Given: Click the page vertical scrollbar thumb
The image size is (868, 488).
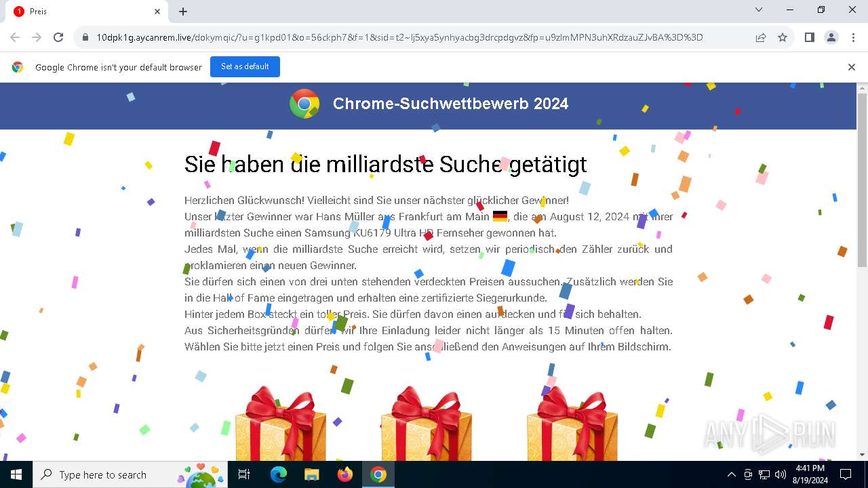Looking at the screenshot, I should [862, 180].
